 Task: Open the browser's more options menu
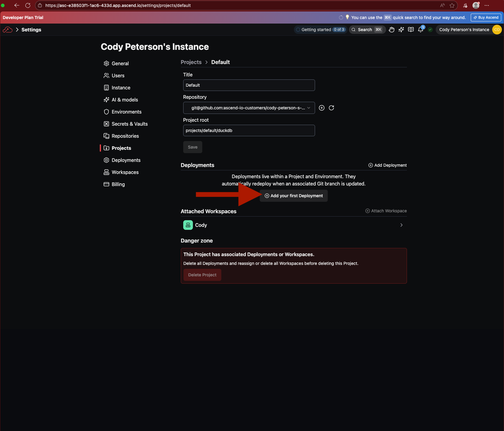(x=487, y=5)
